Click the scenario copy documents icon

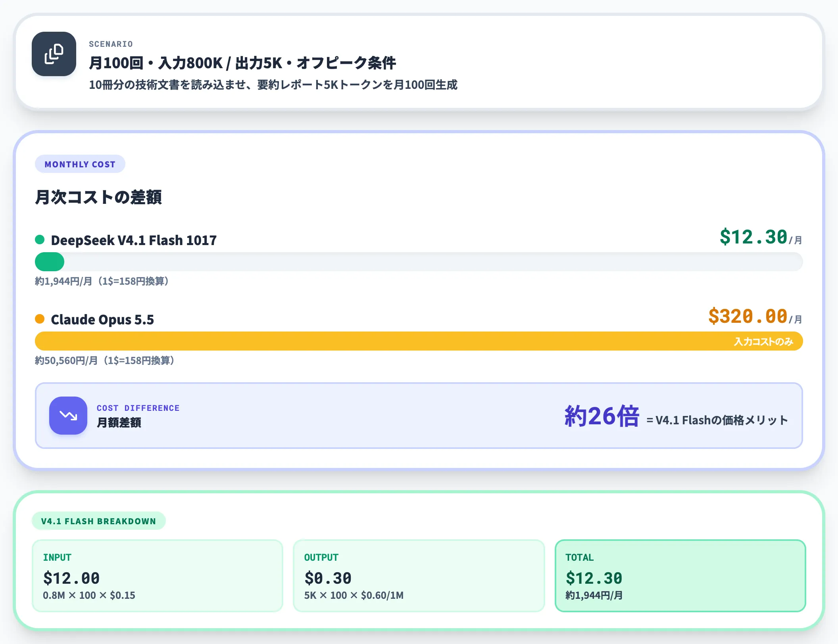pos(54,54)
